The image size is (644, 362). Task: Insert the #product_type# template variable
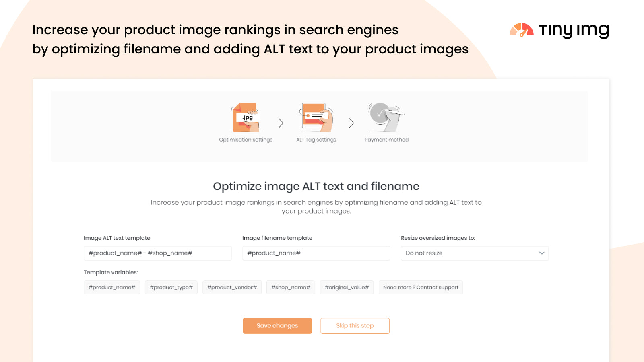171,288
